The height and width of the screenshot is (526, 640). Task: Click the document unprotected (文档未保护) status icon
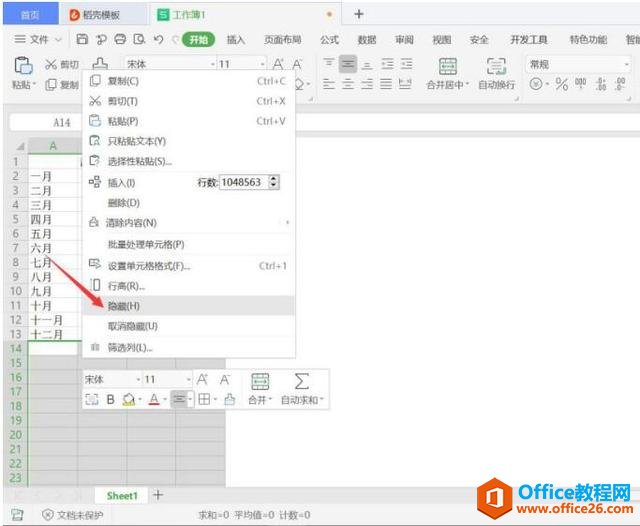[48, 515]
